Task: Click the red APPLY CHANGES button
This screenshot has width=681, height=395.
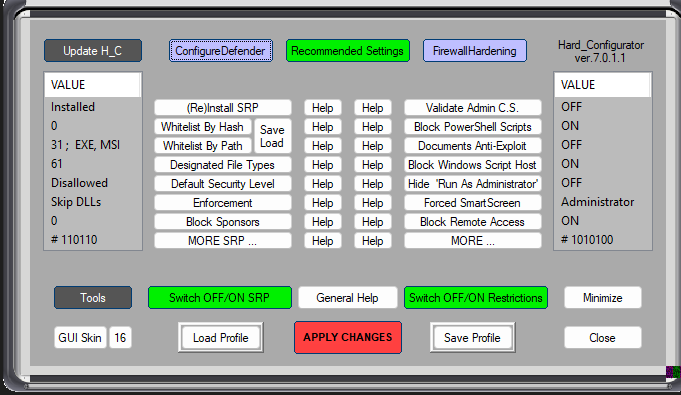Action: 347,337
